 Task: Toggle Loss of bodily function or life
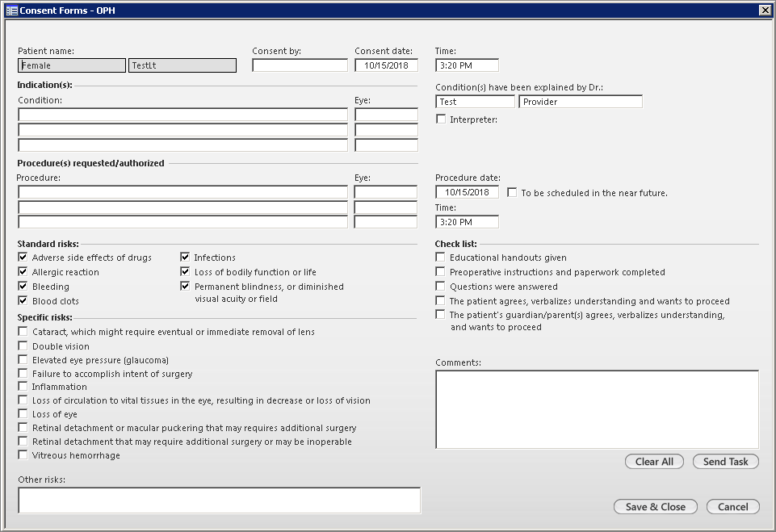(185, 271)
